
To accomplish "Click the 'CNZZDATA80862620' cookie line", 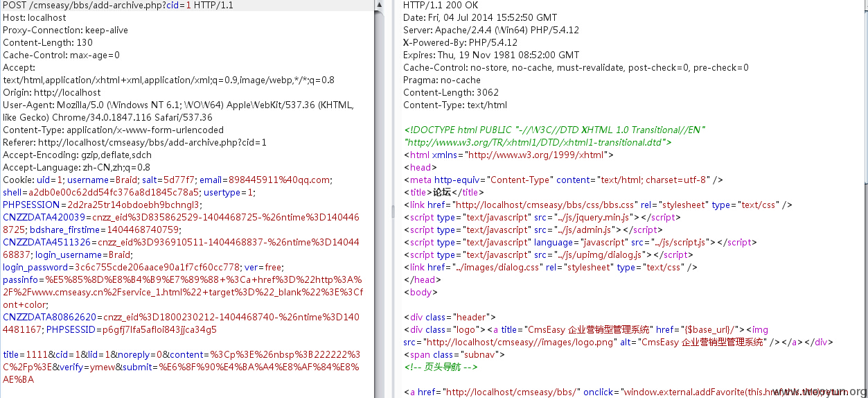I will click(181, 317).
